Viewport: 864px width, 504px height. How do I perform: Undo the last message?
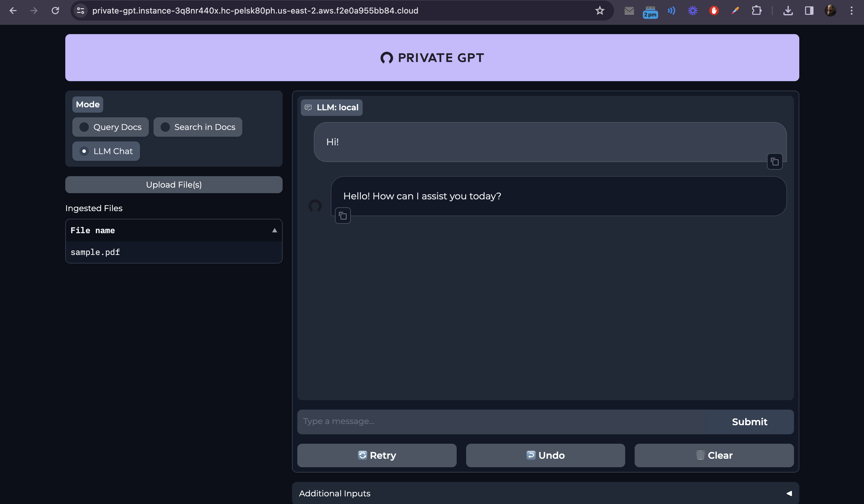(546, 455)
